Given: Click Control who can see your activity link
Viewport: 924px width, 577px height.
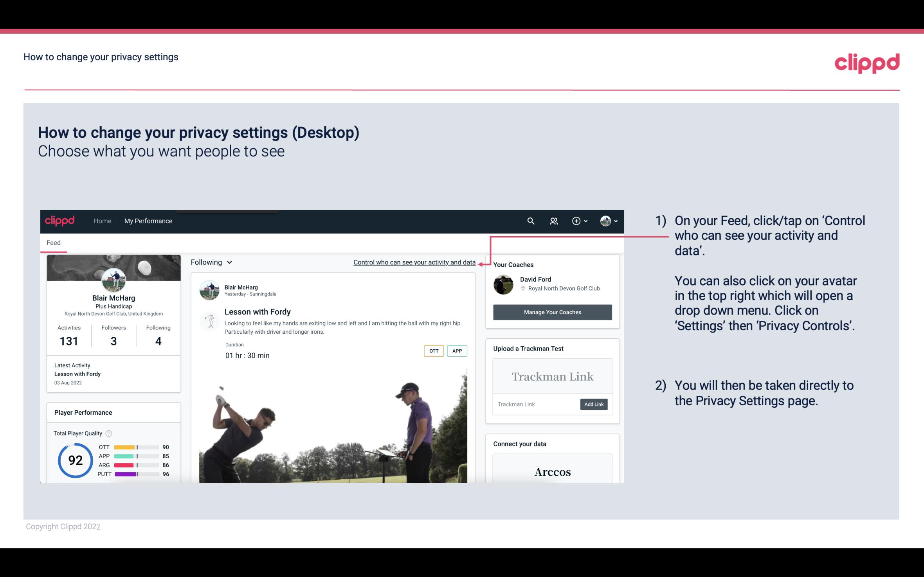Looking at the screenshot, I should [414, 261].
